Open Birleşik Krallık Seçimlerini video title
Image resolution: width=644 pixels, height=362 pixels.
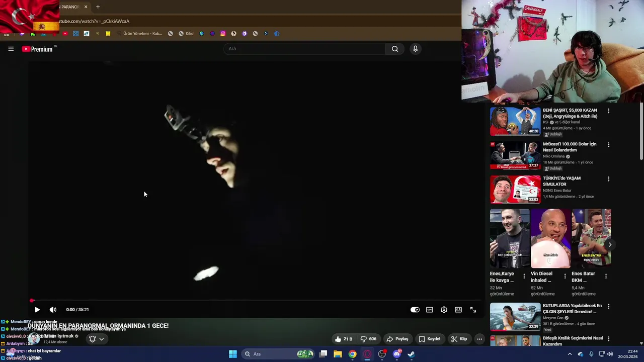pos(573,341)
